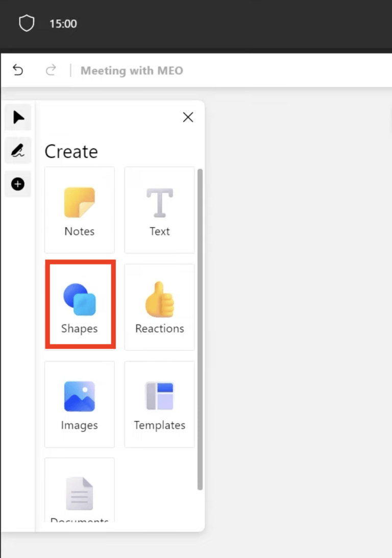Viewport: 392px width, 558px height.
Task: Insert an image via Images tool
Action: click(x=79, y=403)
